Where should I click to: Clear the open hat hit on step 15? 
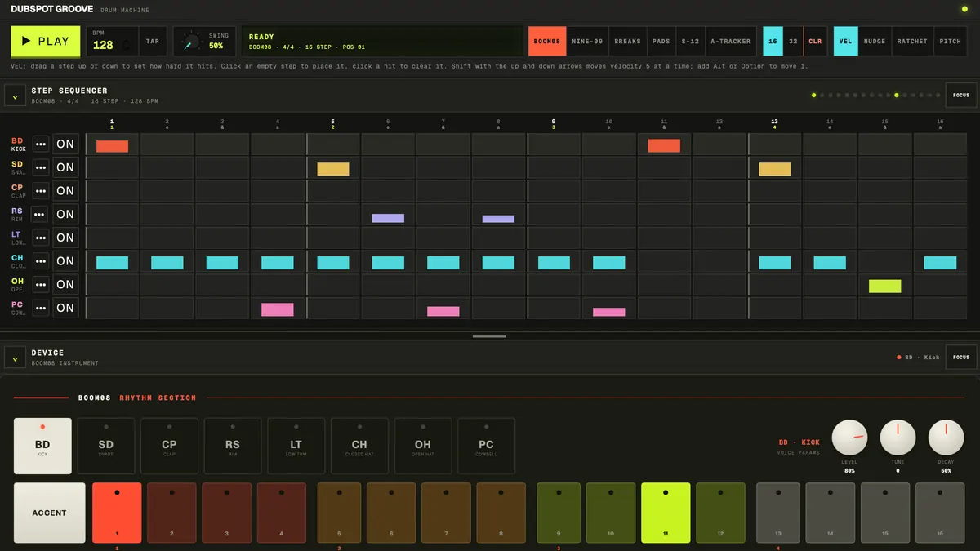[884, 286]
